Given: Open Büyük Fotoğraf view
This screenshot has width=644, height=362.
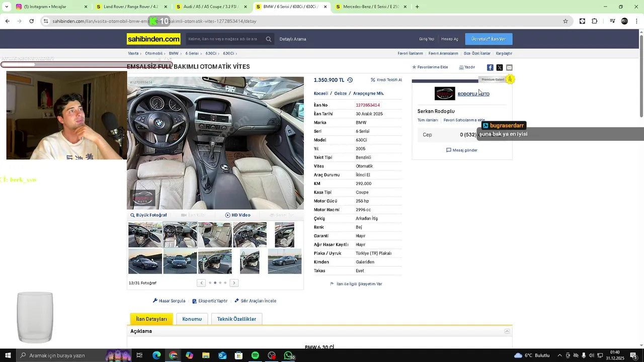Looking at the screenshot, I should 148,215.
